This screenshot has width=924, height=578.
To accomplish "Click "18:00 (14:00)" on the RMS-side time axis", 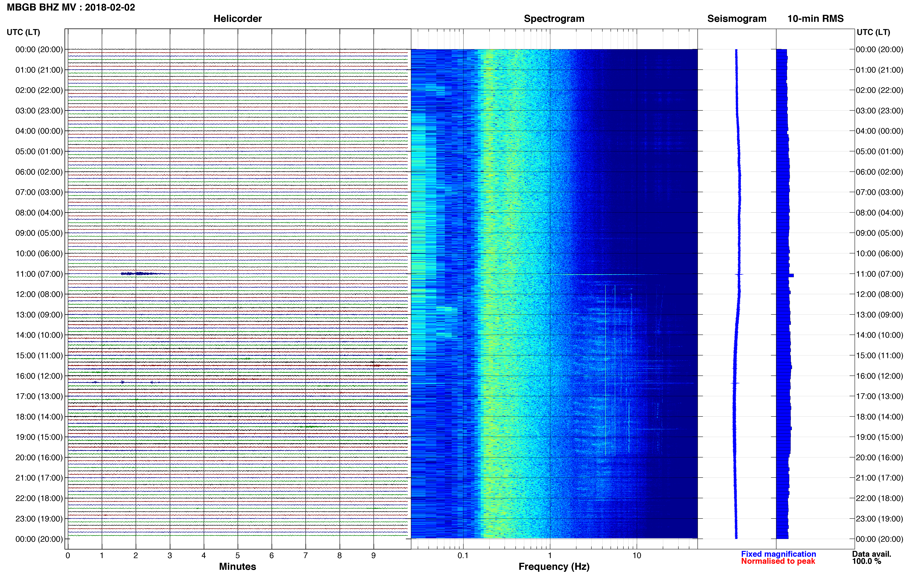I will point(879,417).
